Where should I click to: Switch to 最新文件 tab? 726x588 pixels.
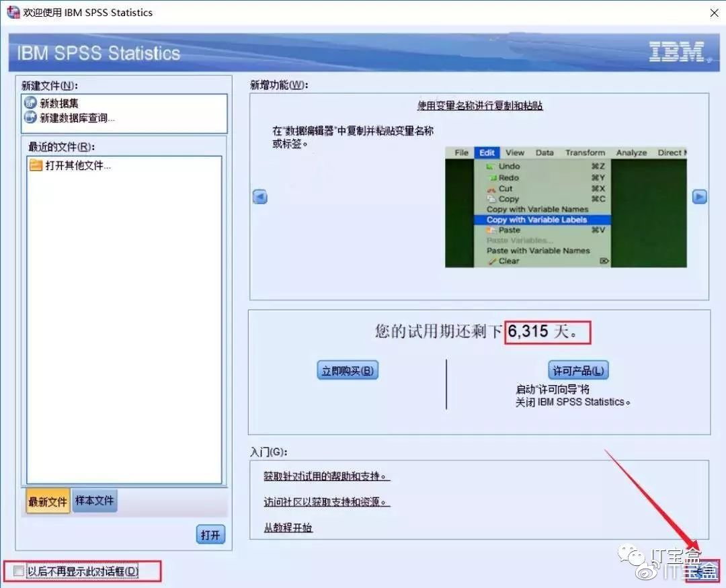click(x=48, y=501)
